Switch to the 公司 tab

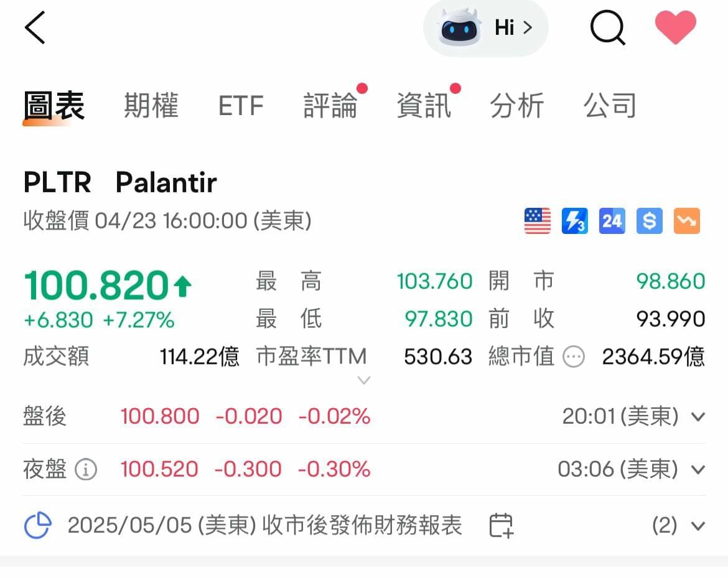coord(610,106)
